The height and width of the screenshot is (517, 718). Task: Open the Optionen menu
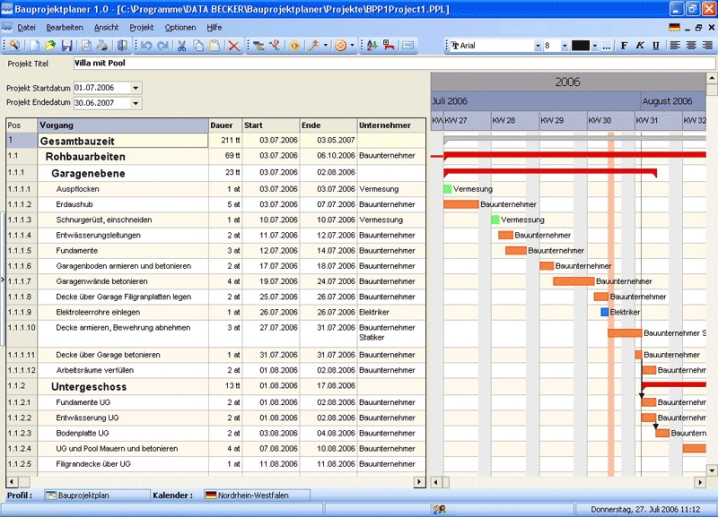[x=180, y=27]
